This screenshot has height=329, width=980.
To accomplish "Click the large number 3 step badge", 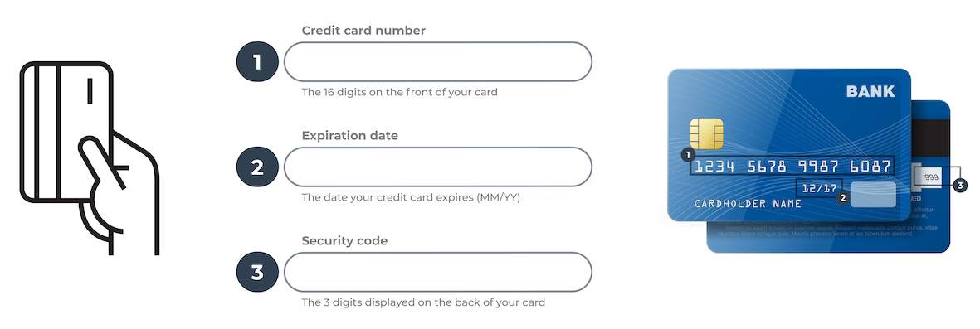I will tap(257, 272).
